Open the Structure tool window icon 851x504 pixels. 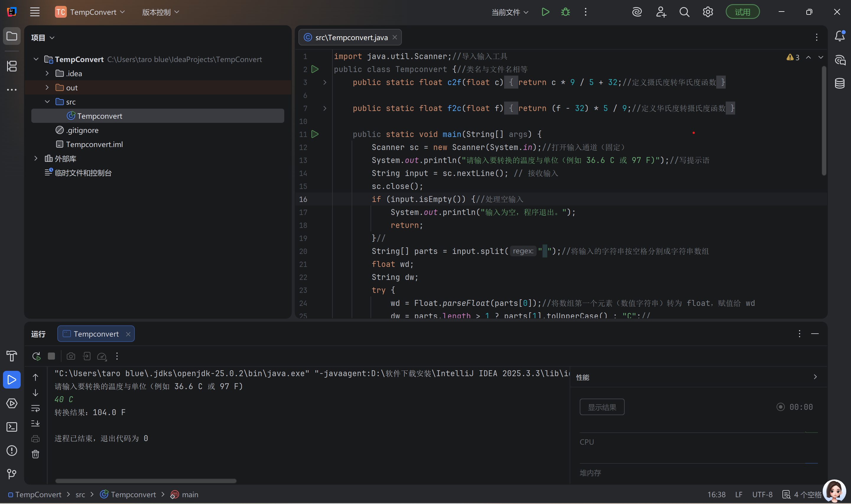12,66
